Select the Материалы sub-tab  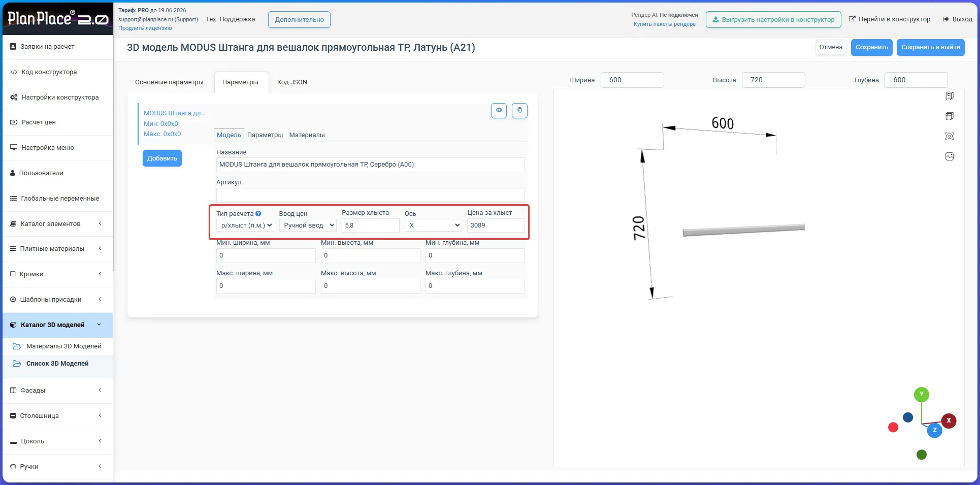pyautogui.click(x=307, y=135)
